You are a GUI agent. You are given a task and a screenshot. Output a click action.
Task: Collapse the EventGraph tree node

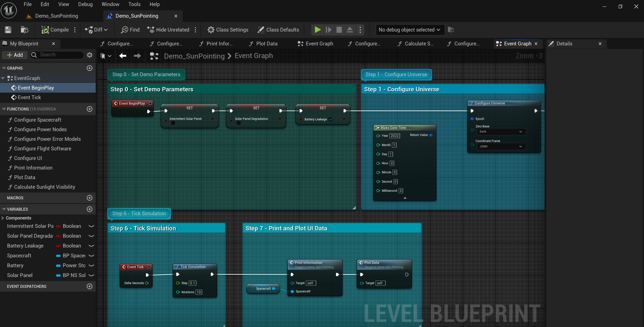pyautogui.click(x=3, y=78)
